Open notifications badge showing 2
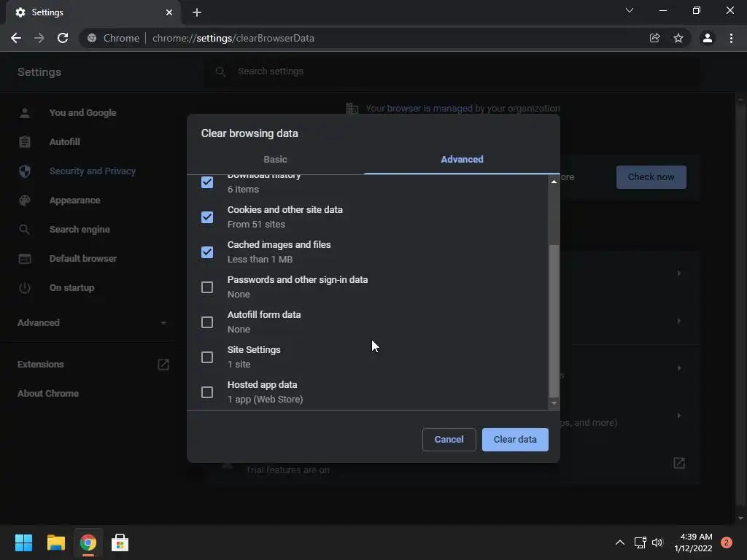Image resolution: width=747 pixels, height=560 pixels. coord(726,542)
